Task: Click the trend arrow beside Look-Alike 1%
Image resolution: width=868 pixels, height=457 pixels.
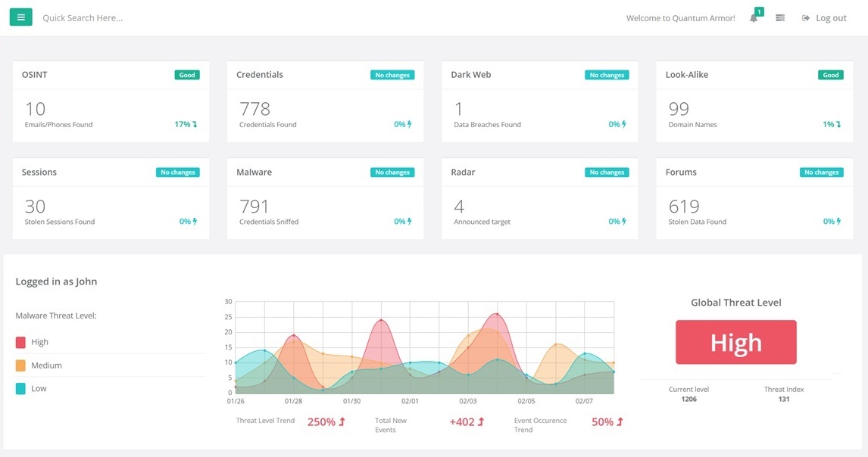Action: tap(839, 123)
